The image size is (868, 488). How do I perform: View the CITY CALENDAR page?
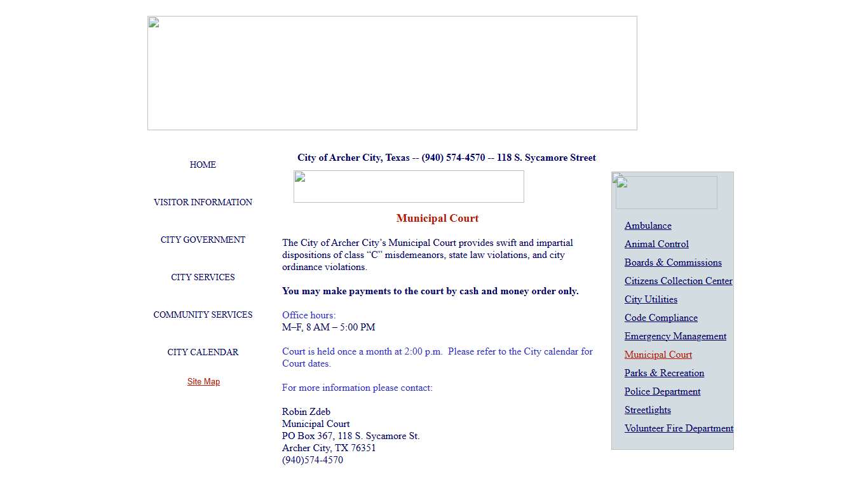[203, 352]
